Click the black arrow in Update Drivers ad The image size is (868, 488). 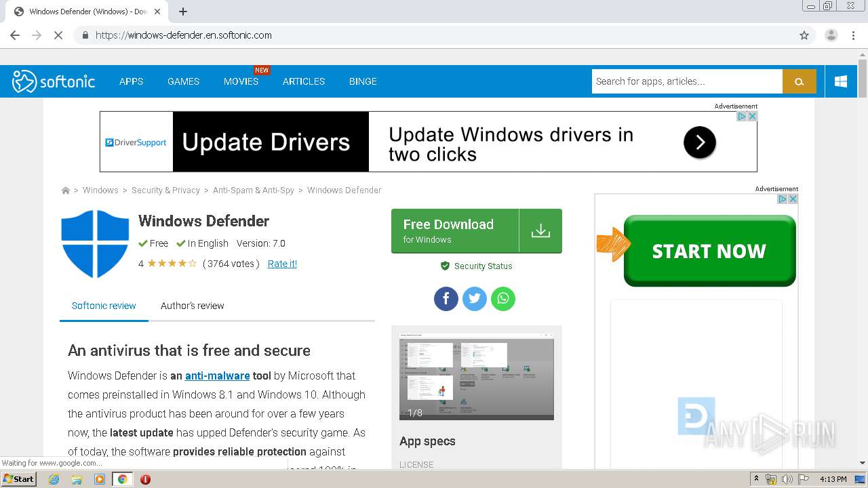pyautogui.click(x=700, y=142)
